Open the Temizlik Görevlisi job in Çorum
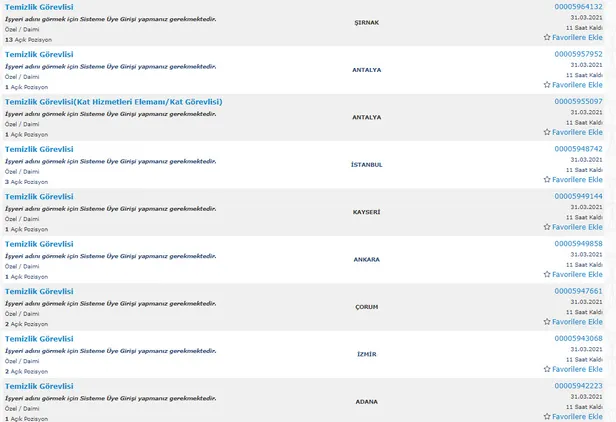This screenshot has width=616, height=422. [39, 291]
